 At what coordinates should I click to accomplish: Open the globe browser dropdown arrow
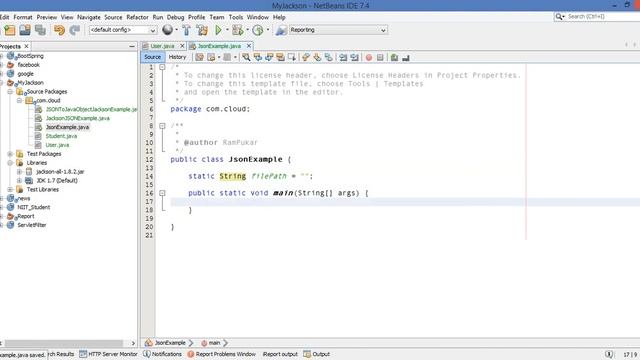click(x=176, y=30)
